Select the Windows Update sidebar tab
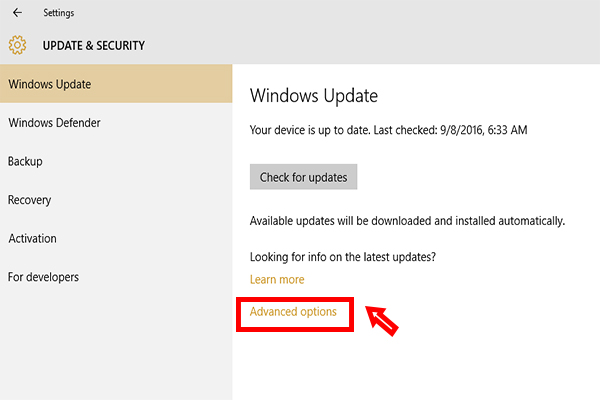 click(116, 84)
